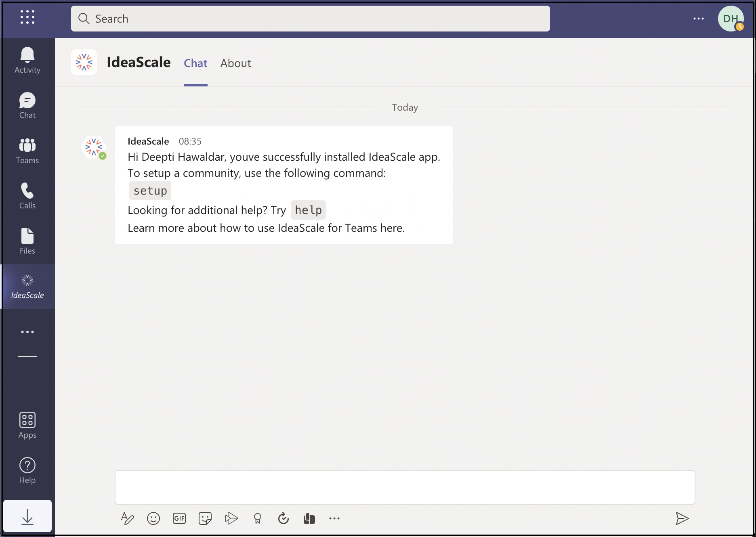Click the Search input field
This screenshot has width=756, height=537.
pyautogui.click(x=310, y=19)
